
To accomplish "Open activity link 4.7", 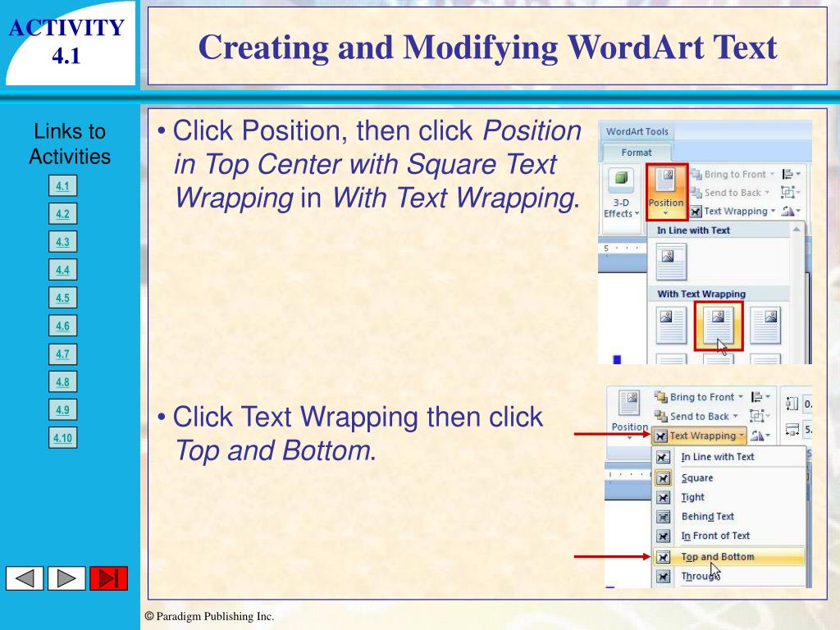I will [62, 354].
